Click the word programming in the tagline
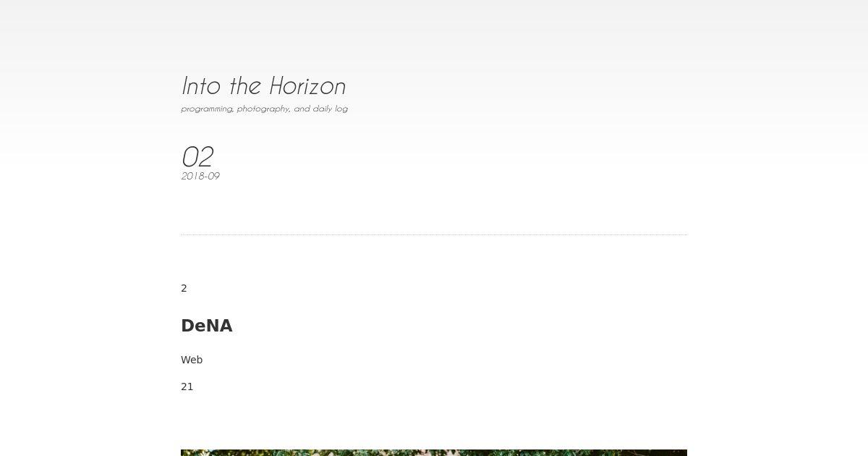This screenshot has height=456, width=868. (208, 109)
